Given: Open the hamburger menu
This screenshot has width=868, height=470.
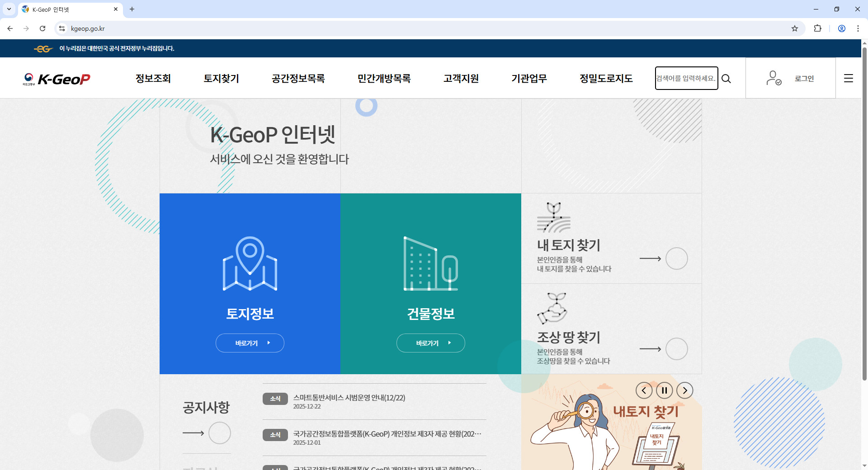Looking at the screenshot, I should coord(848,78).
